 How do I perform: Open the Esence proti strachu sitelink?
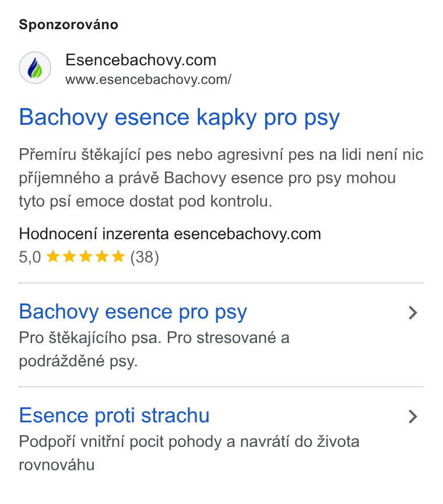114,415
